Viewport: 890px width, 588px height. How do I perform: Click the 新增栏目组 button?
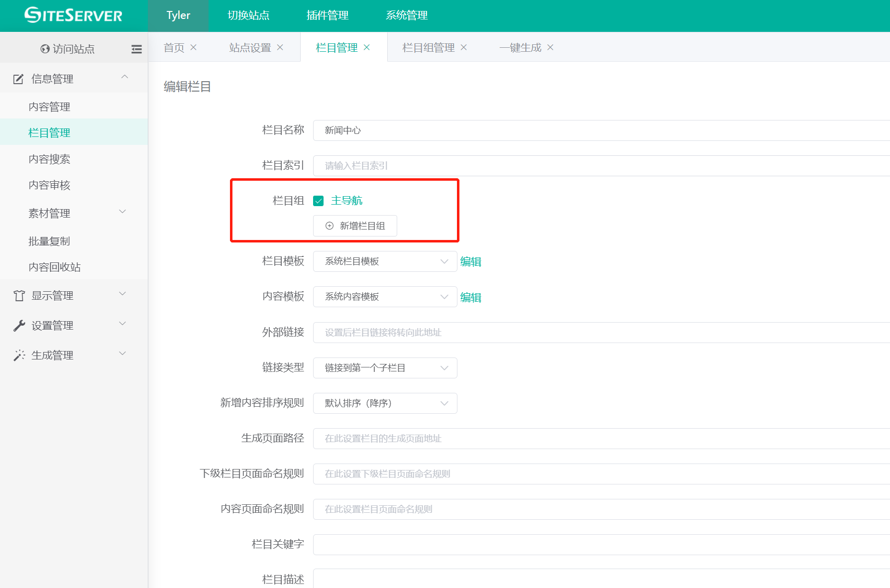click(355, 226)
